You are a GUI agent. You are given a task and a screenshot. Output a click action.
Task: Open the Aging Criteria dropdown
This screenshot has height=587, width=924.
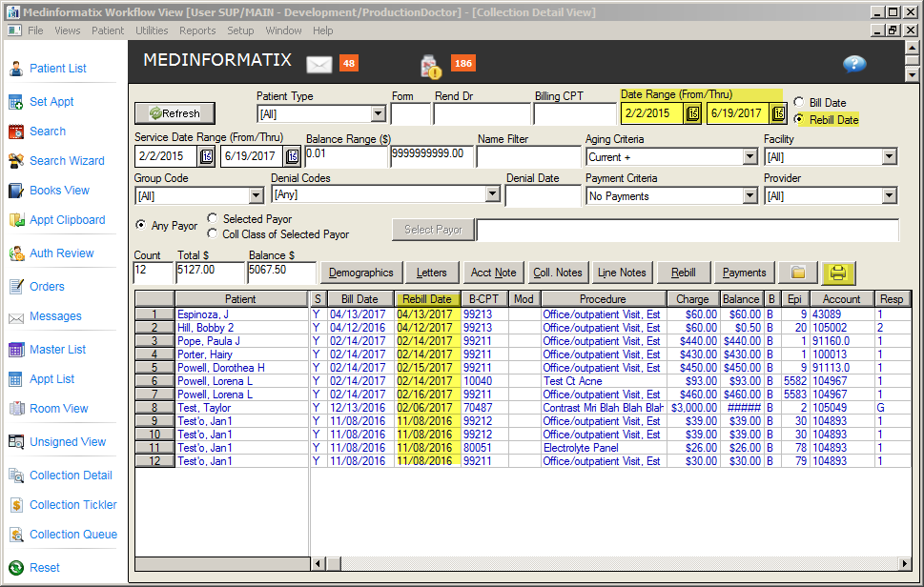[749, 156]
